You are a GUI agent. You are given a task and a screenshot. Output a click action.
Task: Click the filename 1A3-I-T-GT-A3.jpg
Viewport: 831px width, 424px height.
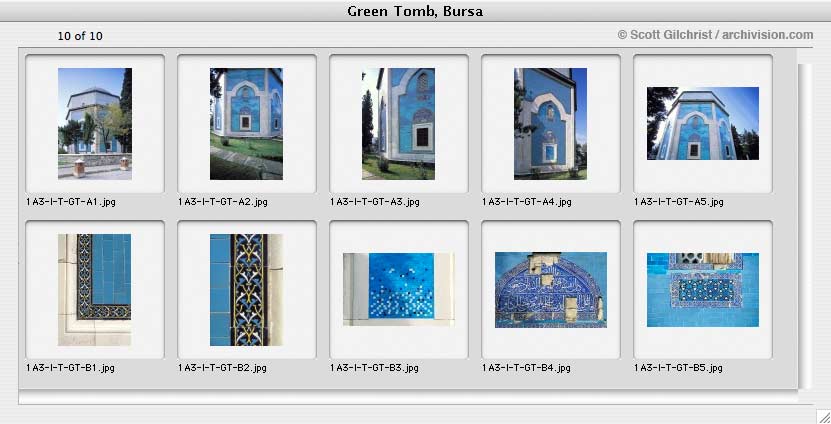coord(375,202)
